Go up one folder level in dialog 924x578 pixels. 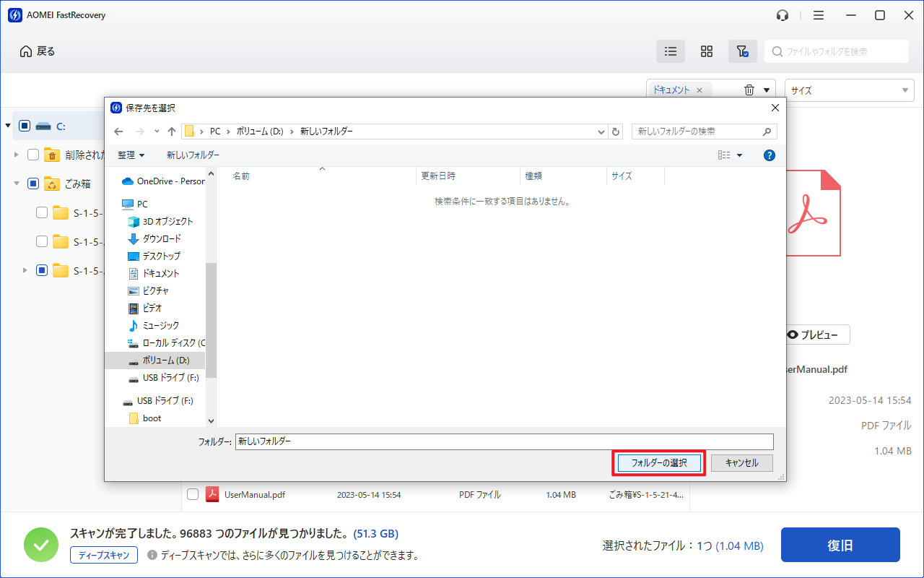click(x=172, y=131)
